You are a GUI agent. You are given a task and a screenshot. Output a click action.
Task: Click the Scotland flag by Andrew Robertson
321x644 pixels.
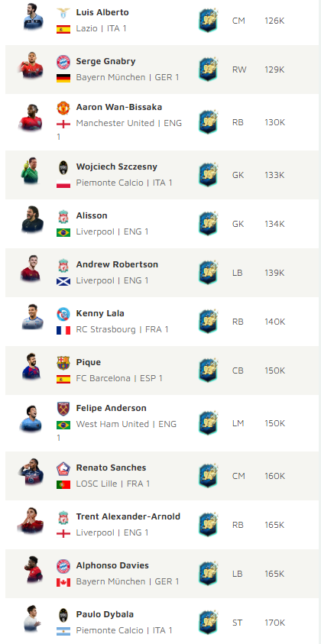click(63, 281)
